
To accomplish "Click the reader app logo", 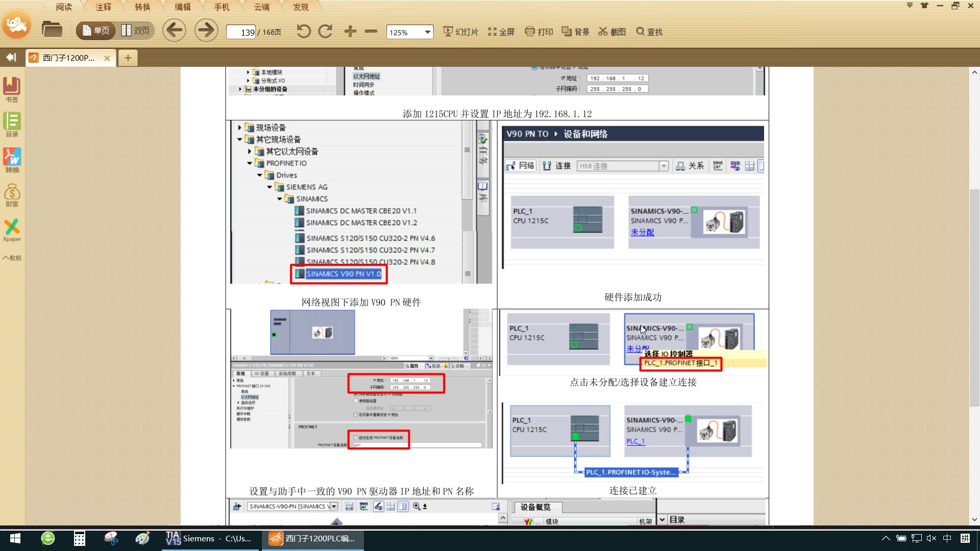I will 16,23.
